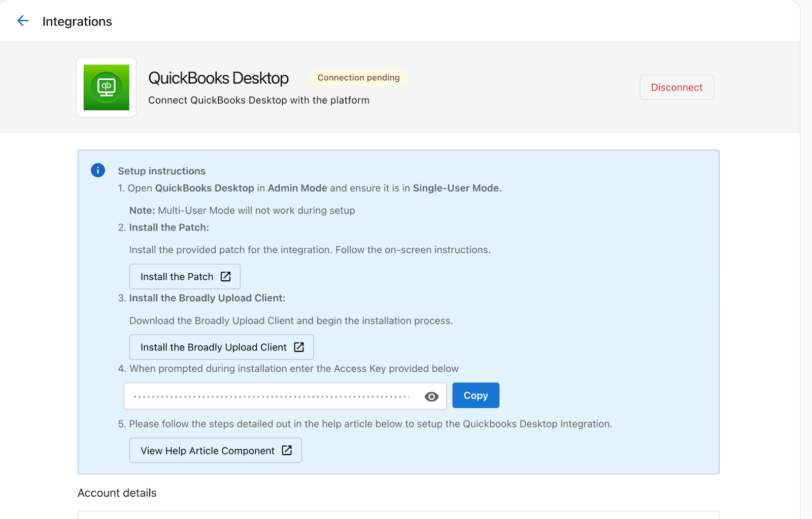Click the step 1 Admin Mode instruction
The width and height of the screenshot is (812, 519).
315,188
